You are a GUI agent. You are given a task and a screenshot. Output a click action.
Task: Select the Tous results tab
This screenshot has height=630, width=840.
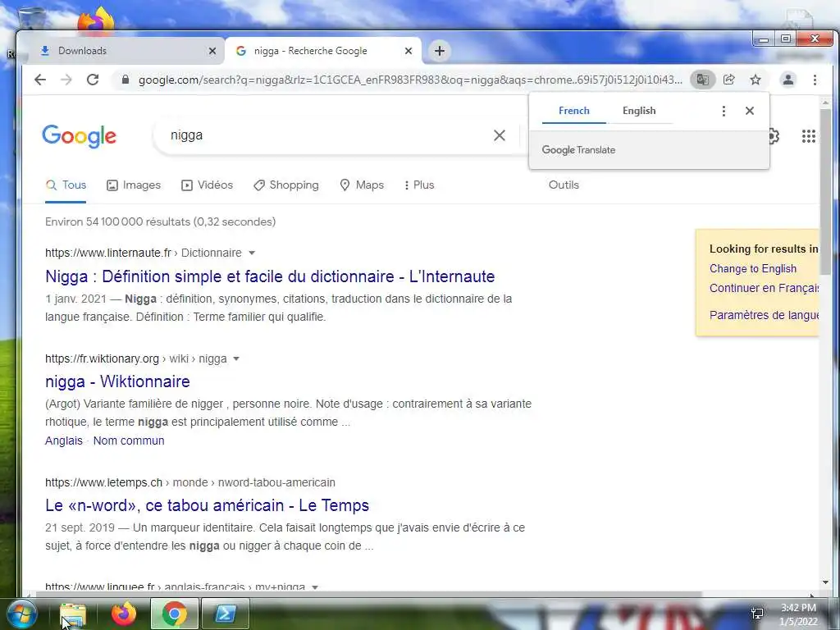66,185
